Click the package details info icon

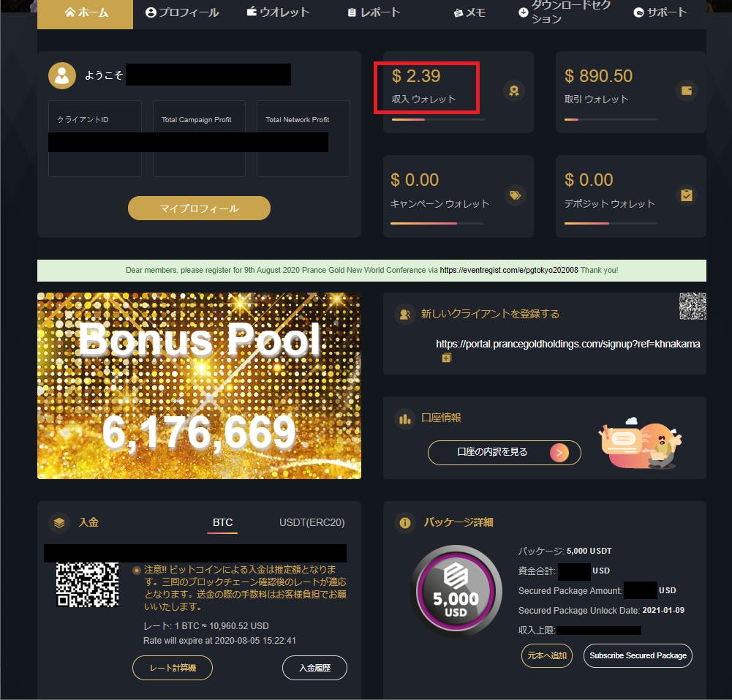click(x=404, y=522)
